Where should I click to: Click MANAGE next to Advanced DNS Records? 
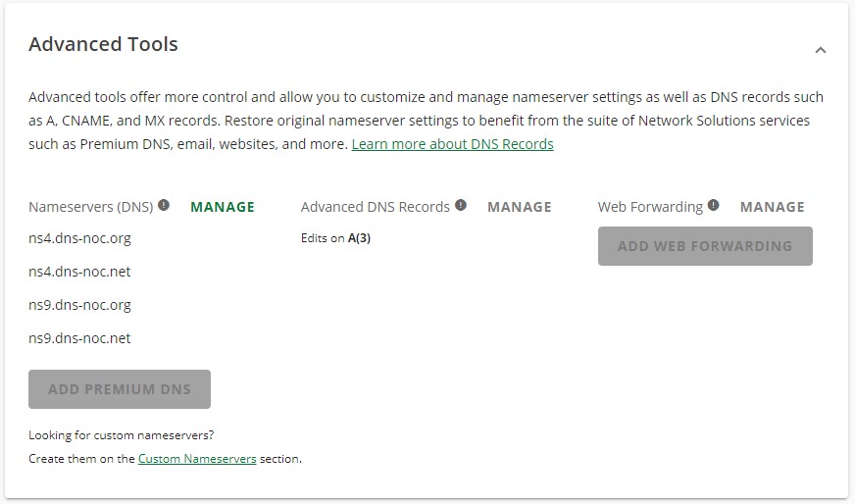click(x=520, y=207)
